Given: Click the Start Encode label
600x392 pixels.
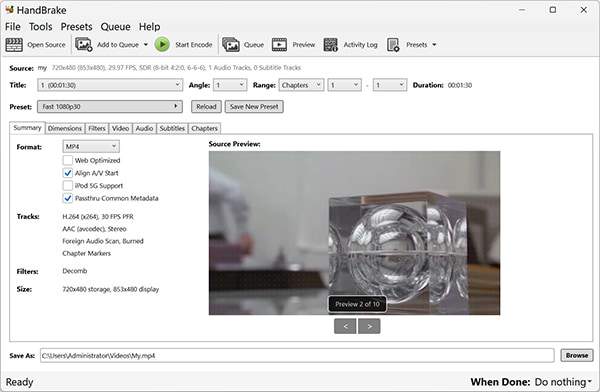Looking at the screenshot, I should [x=194, y=45].
